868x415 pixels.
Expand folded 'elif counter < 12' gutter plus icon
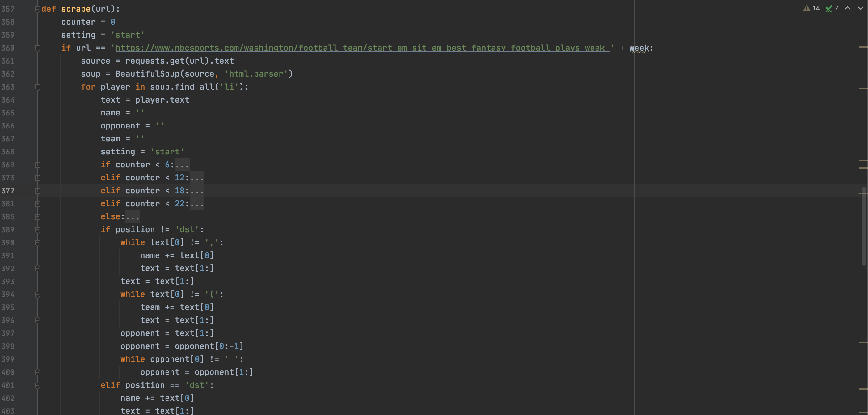point(38,178)
